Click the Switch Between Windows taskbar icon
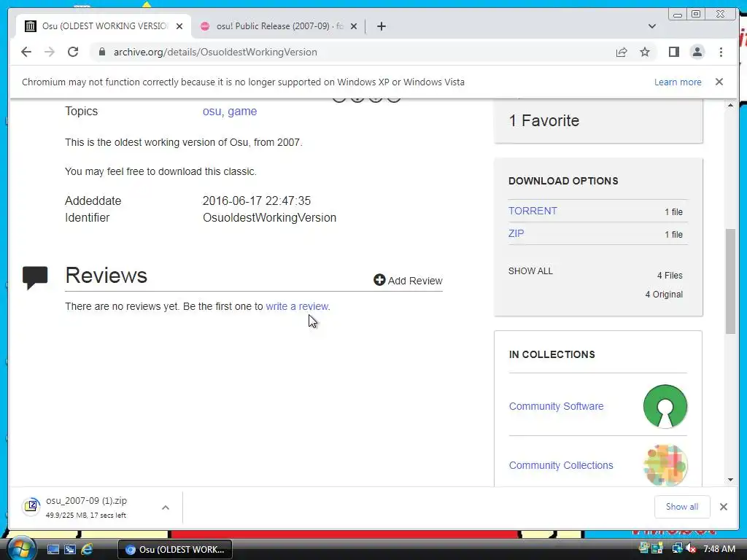The image size is (747, 560). tap(69, 549)
